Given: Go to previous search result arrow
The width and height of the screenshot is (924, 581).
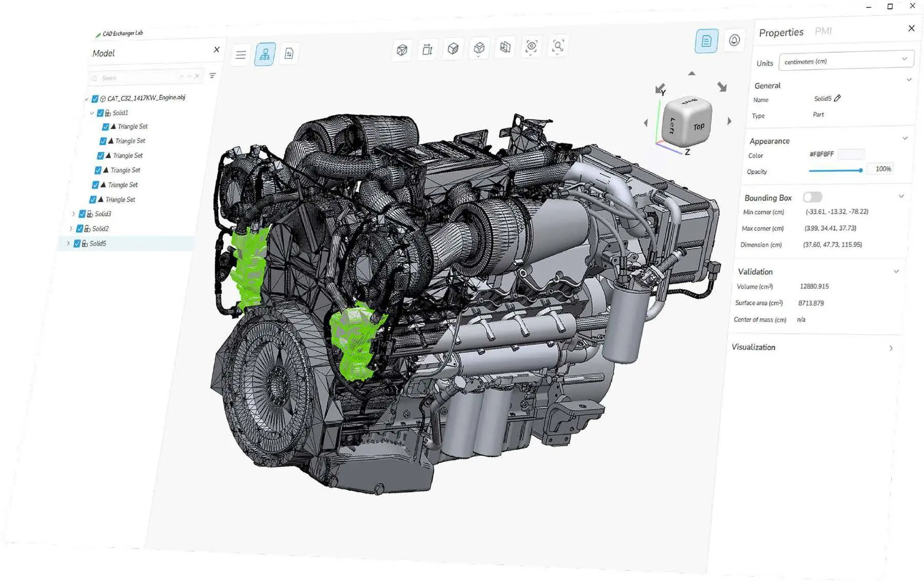Looking at the screenshot, I should [181, 76].
